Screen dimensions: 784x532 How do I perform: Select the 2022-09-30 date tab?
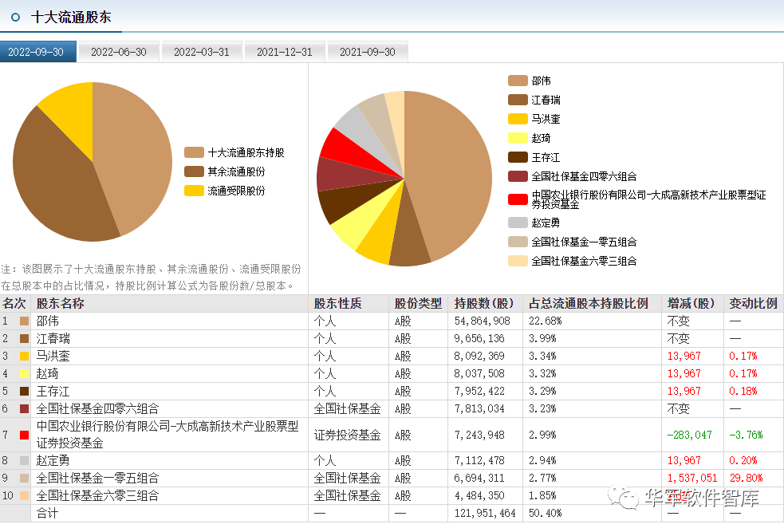coord(38,52)
